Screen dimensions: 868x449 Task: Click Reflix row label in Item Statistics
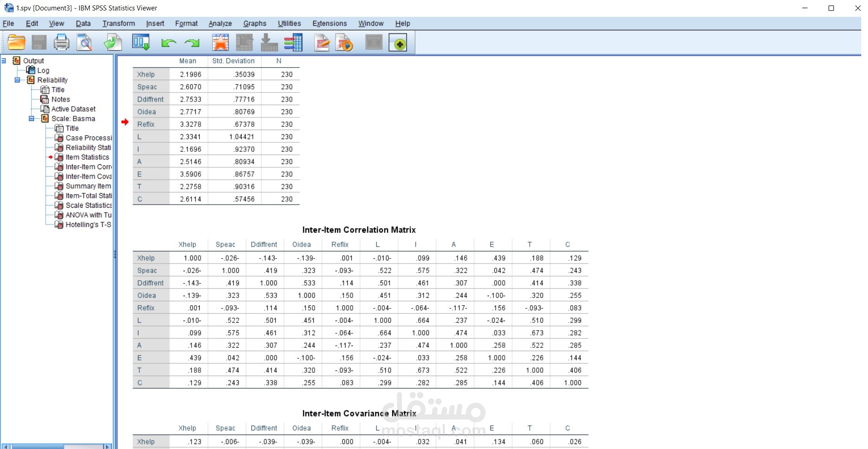click(146, 124)
